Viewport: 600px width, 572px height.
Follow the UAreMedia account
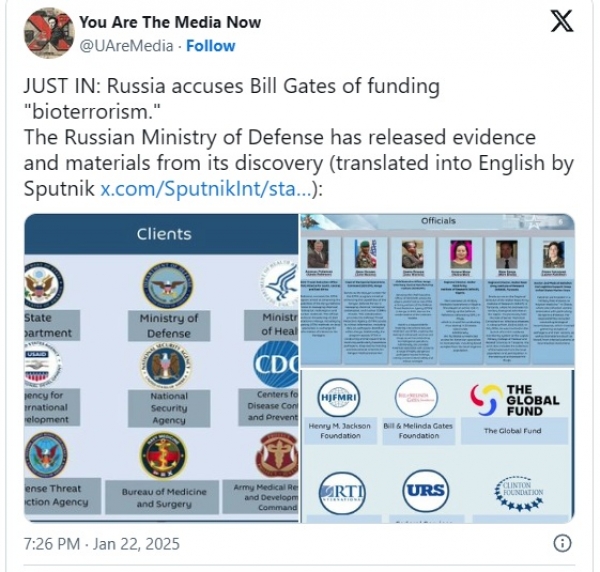coord(210,46)
